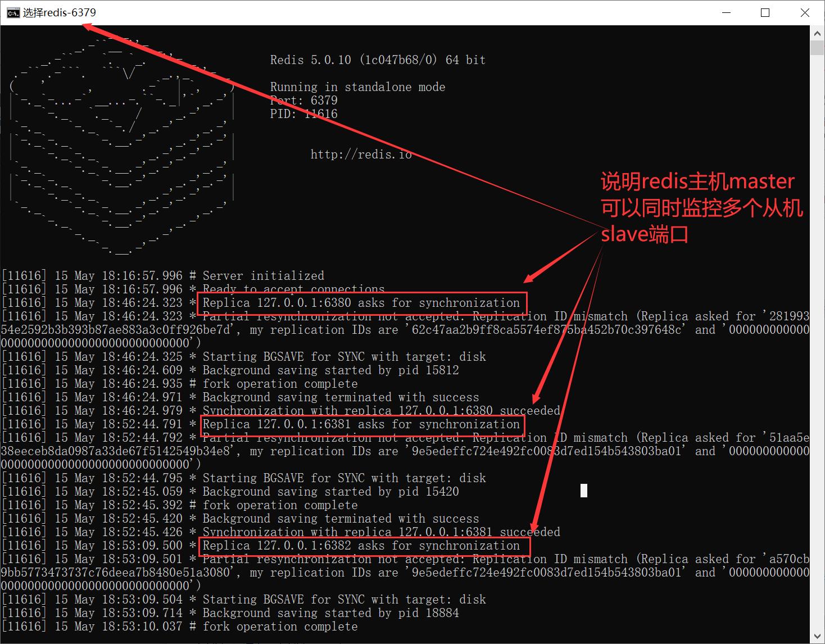Click 'Replica 127.0.0.1:6381 asks for synchronization'
The height and width of the screenshot is (644, 825).
pyautogui.click(x=361, y=424)
